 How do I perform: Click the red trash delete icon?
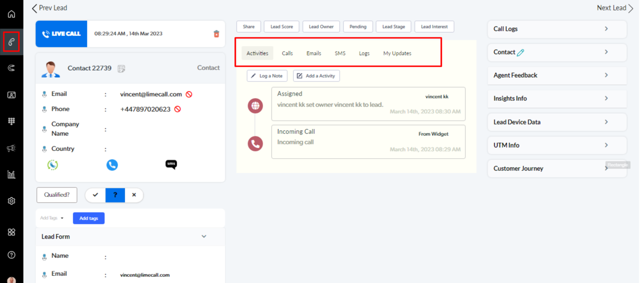[x=216, y=34]
